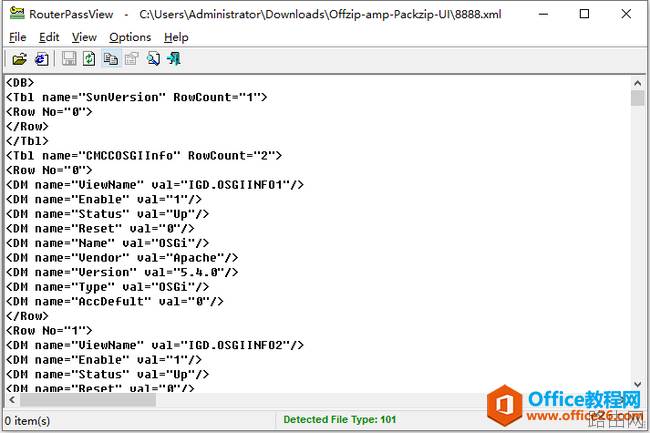Click the Copy Selected Items icon
Image resolution: width=650 pixels, height=433 pixels.
point(111,59)
